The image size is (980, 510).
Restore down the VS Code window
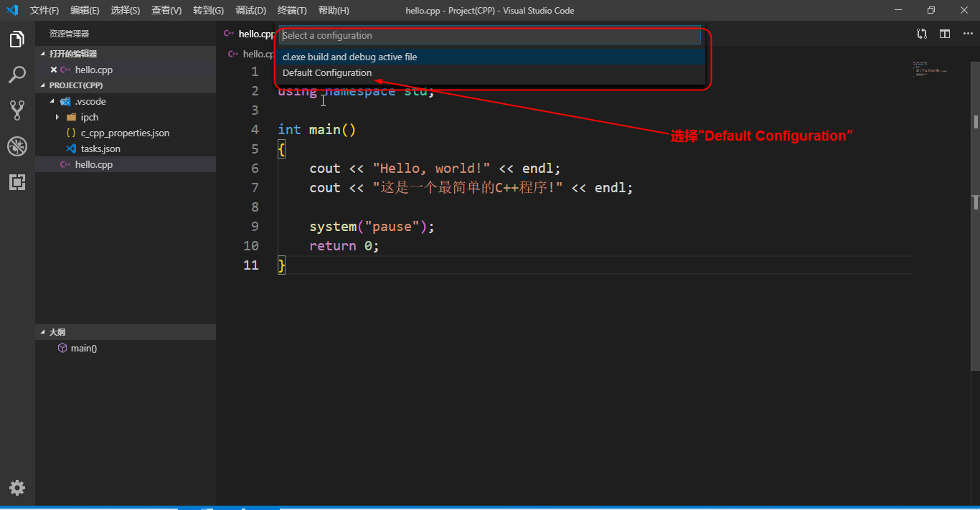point(931,10)
